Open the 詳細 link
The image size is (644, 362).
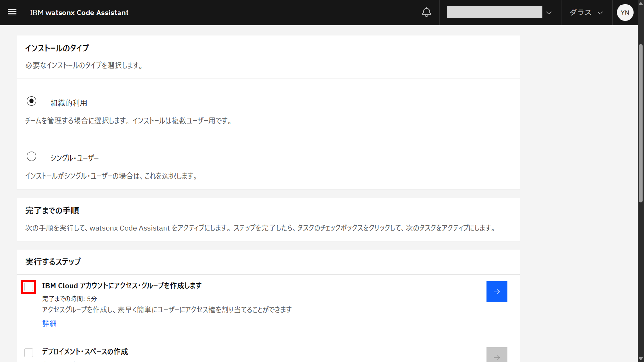click(x=49, y=323)
